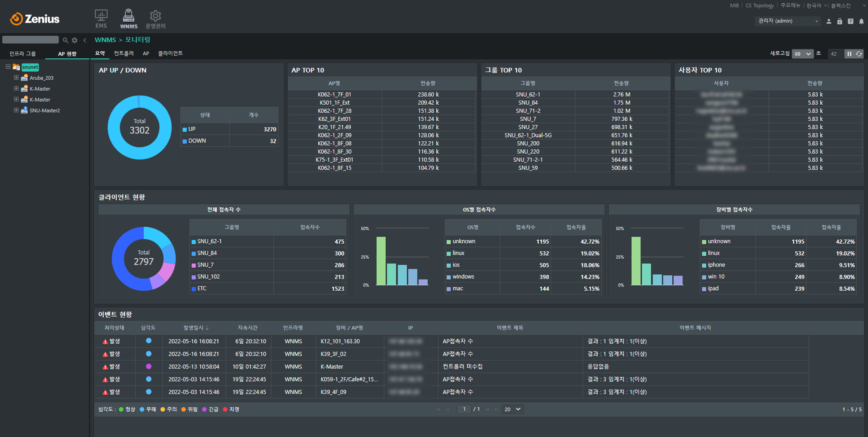Select the 요약 tab
Screen dimensions: 868x437
(x=100, y=53)
